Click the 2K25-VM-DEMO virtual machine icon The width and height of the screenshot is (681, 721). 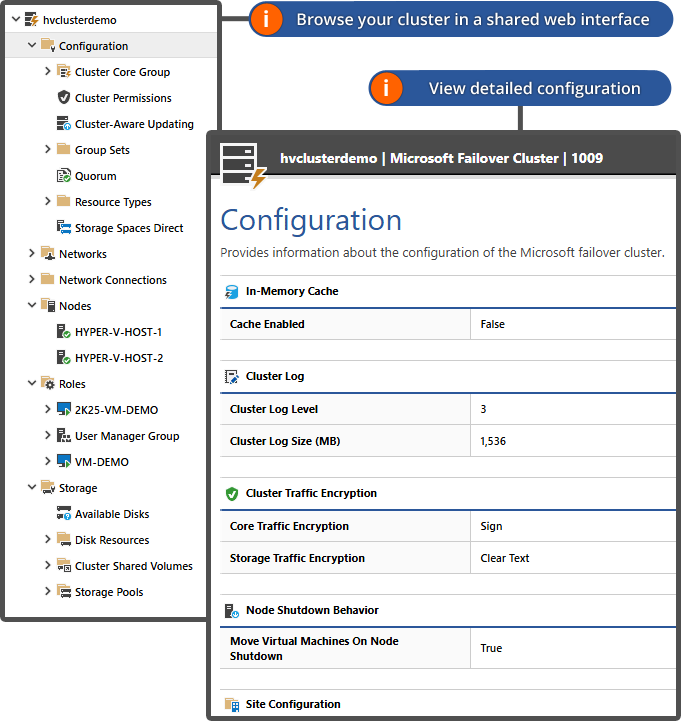(x=63, y=409)
